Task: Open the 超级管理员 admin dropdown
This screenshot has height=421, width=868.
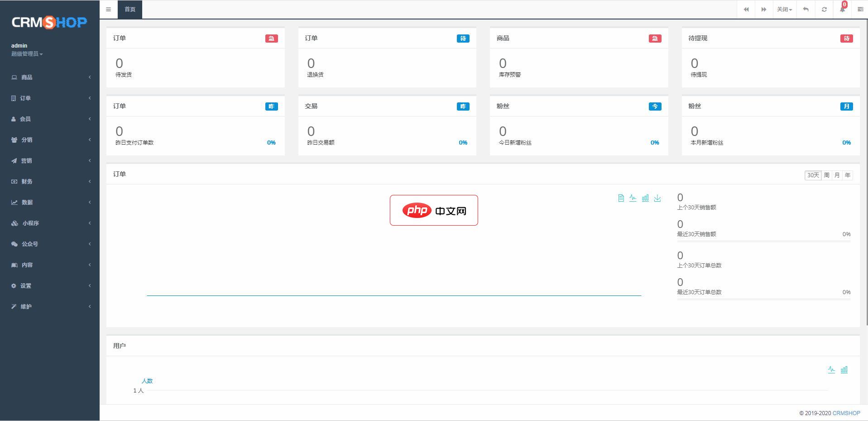Action: coord(27,54)
